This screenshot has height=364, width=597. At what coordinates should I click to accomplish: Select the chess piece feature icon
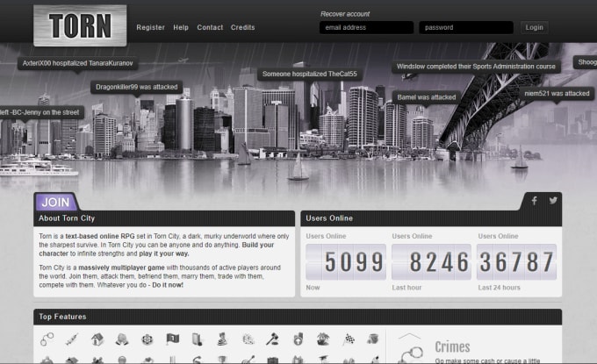pyautogui.click(x=222, y=339)
